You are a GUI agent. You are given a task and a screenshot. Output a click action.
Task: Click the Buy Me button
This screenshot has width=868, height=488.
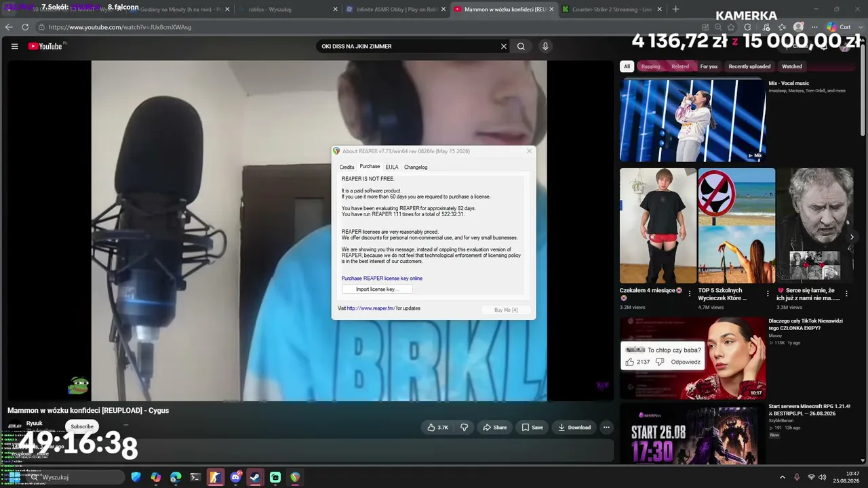(506, 310)
